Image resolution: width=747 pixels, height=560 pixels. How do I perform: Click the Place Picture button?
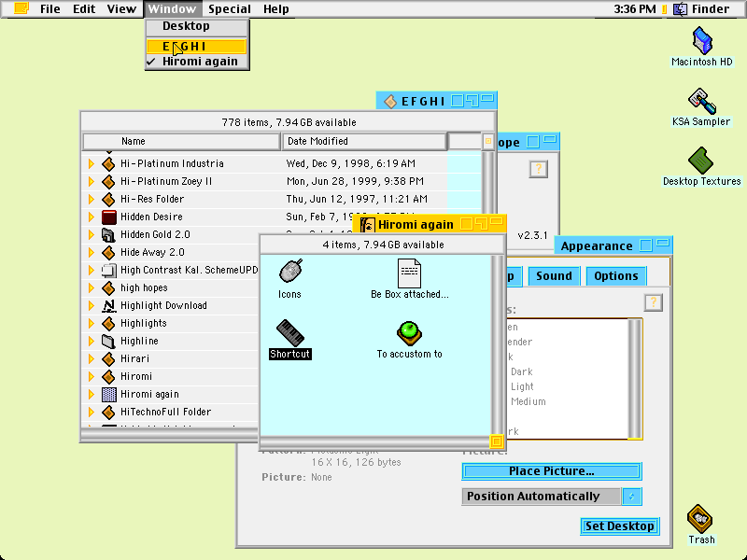552,471
